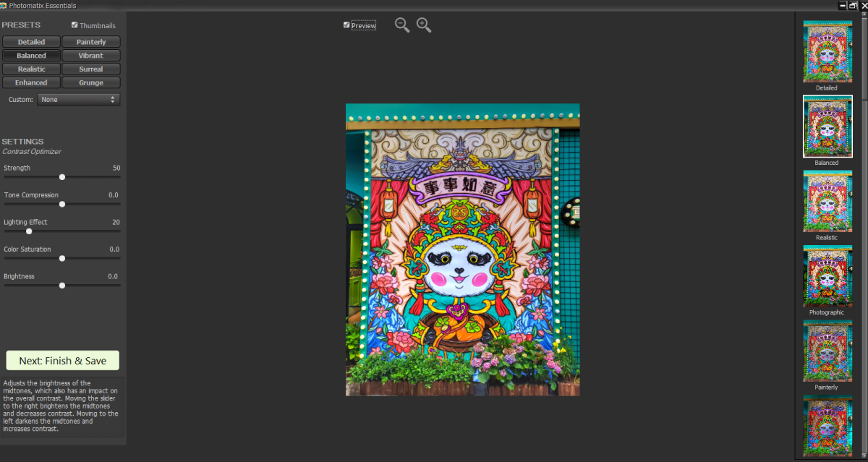Uncheck the Preview checkbox
Viewport: 868px width, 462px height.
[347, 25]
